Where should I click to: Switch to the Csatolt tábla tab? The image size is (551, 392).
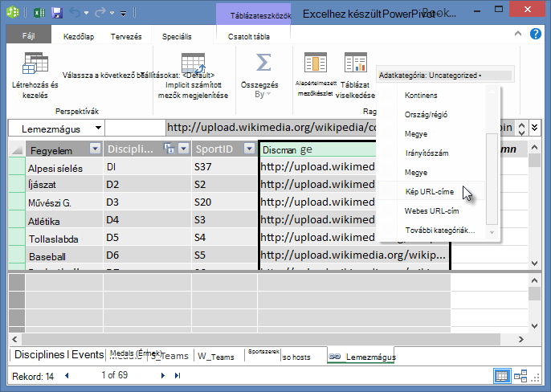coord(248,37)
